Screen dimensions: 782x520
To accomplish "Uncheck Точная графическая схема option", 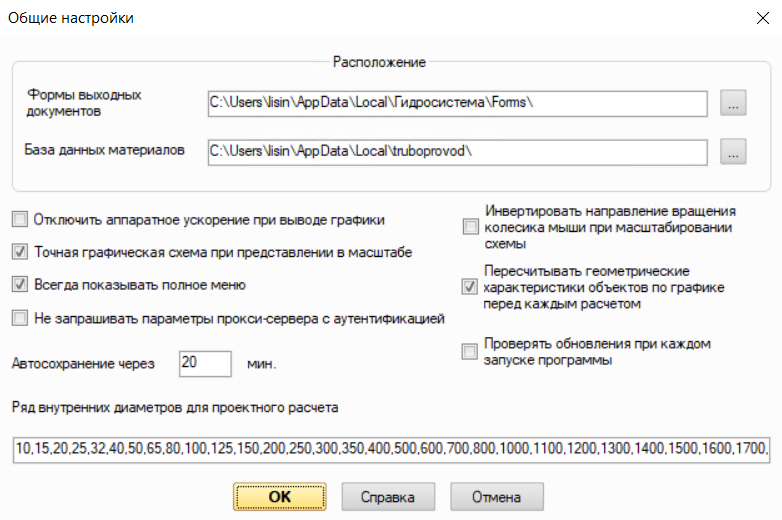I will coord(20,252).
